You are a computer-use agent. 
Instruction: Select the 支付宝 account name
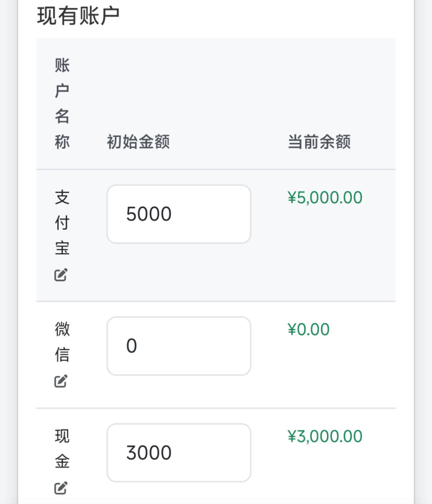(x=62, y=223)
